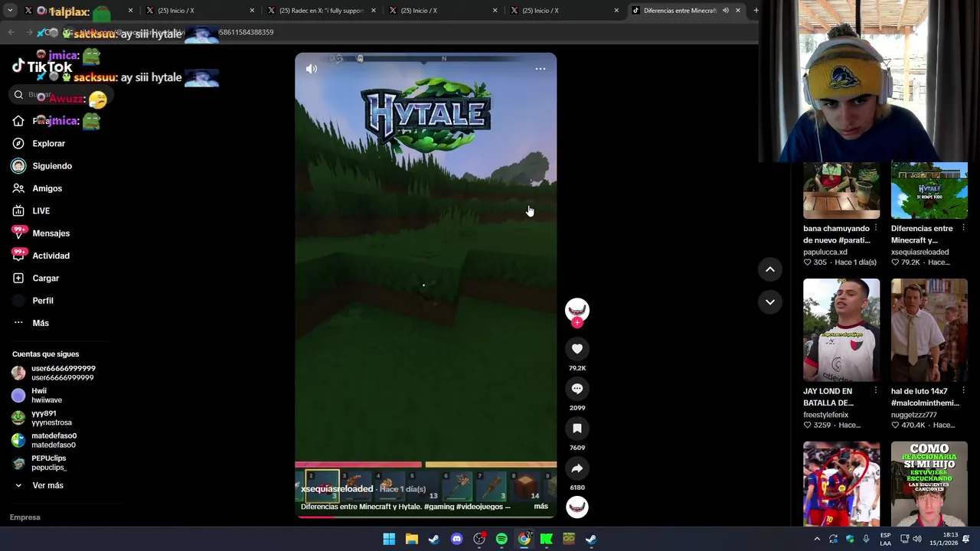Open comments with the speech bubble icon
The image size is (980, 551).
click(577, 389)
